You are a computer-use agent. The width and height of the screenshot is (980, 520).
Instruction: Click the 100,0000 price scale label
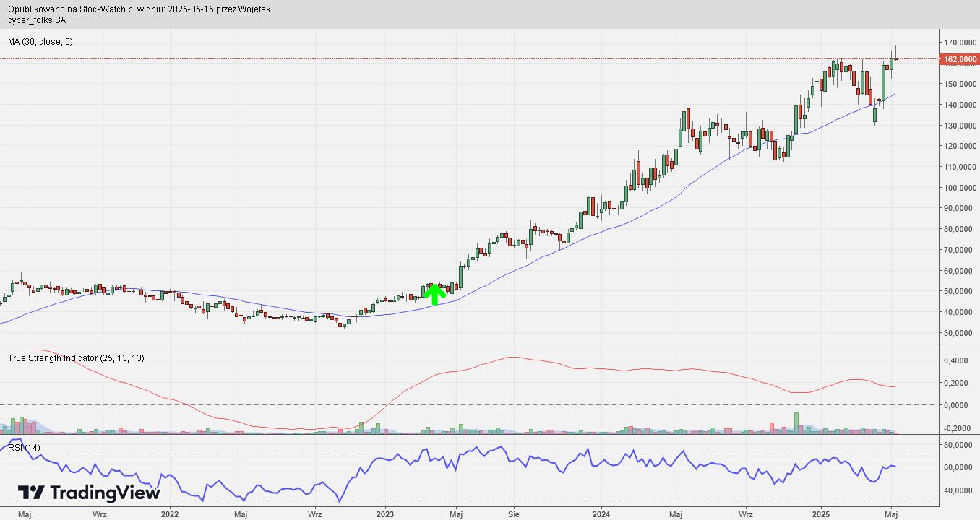(959, 188)
